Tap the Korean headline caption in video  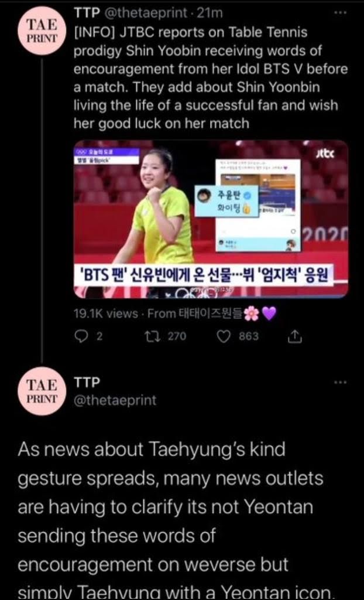coord(204,275)
